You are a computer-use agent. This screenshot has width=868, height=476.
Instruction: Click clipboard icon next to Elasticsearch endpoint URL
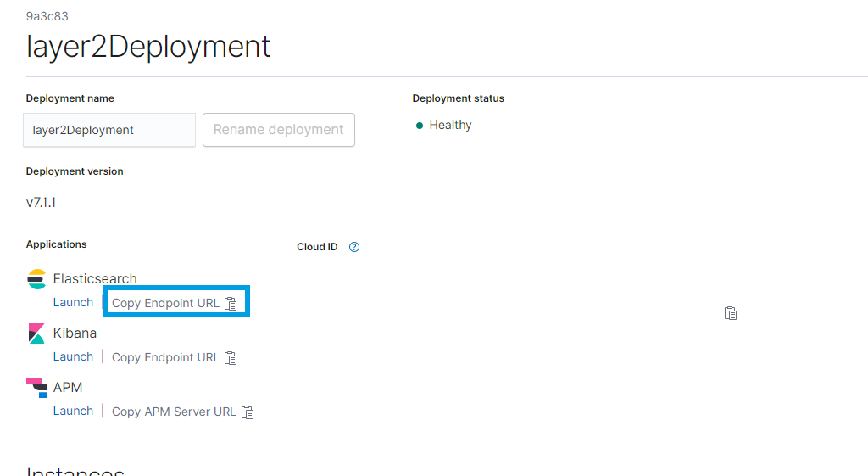pyautogui.click(x=231, y=304)
